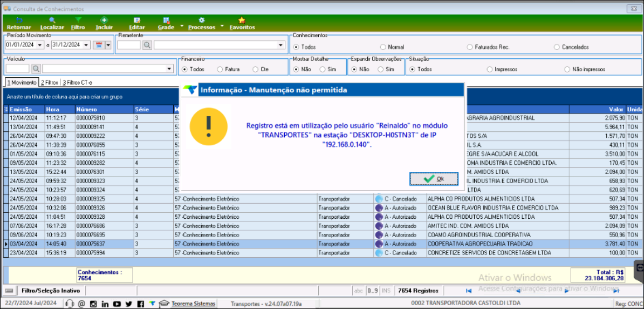Open the Teorema Sistemas link

pyautogui.click(x=193, y=304)
